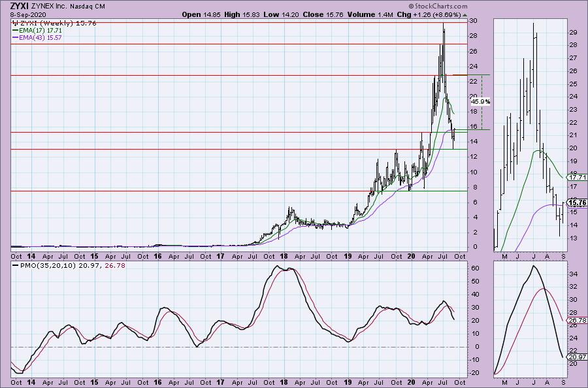Click the black PMO line swatch in legend

pyautogui.click(x=16, y=265)
